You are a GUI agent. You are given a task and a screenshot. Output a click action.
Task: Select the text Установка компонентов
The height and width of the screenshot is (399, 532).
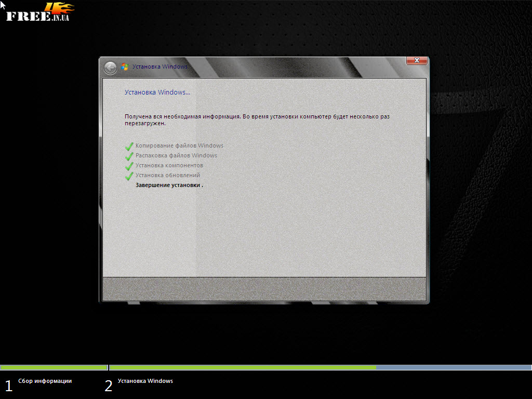point(169,165)
